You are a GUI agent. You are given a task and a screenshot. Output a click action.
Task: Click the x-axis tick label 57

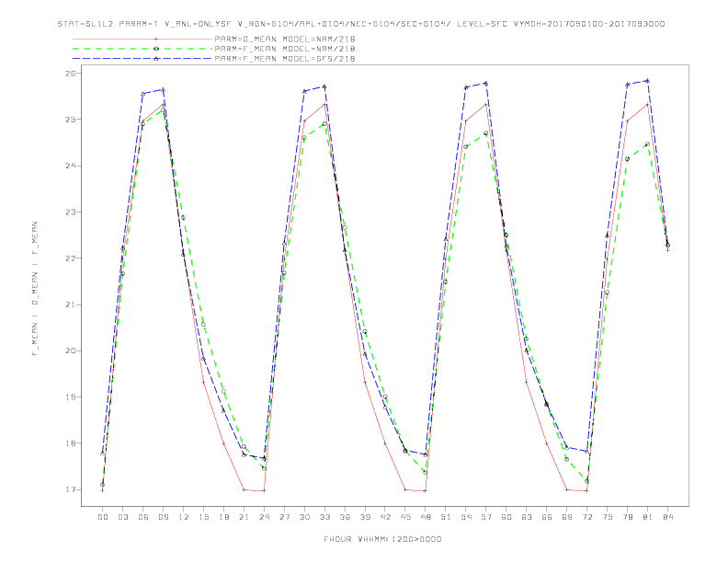[486, 517]
